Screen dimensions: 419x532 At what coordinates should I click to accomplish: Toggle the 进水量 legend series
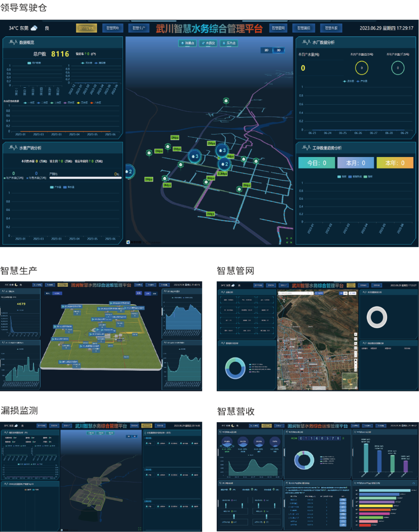348,82
